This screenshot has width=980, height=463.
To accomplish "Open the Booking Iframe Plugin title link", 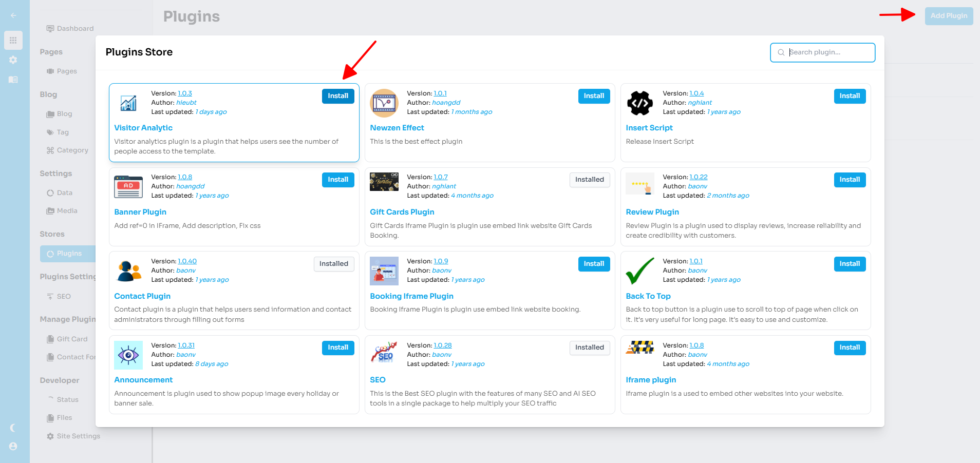I will (x=411, y=296).
